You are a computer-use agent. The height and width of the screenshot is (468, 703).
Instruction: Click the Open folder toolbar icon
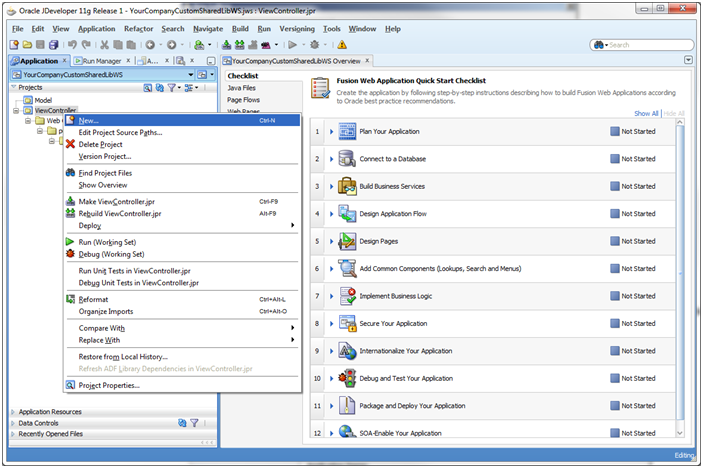(27, 45)
